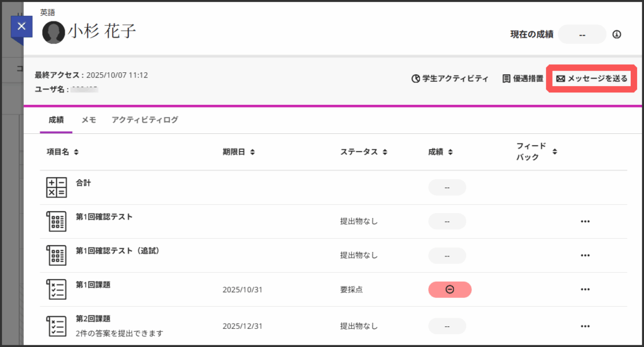Switch to the メモ tab
Viewport: 644px width, 347px height.
[x=89, y=119]
